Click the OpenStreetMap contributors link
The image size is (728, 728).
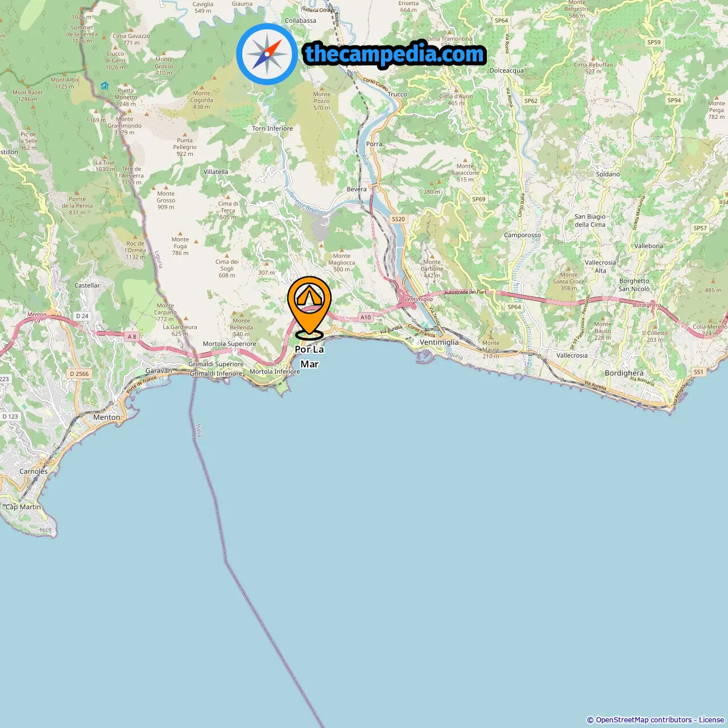[x=644, y=720]
